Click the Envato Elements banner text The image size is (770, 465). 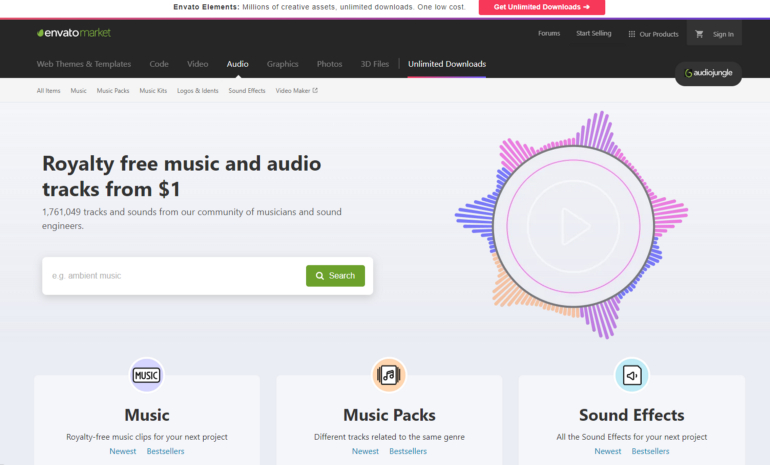point(319,7)
